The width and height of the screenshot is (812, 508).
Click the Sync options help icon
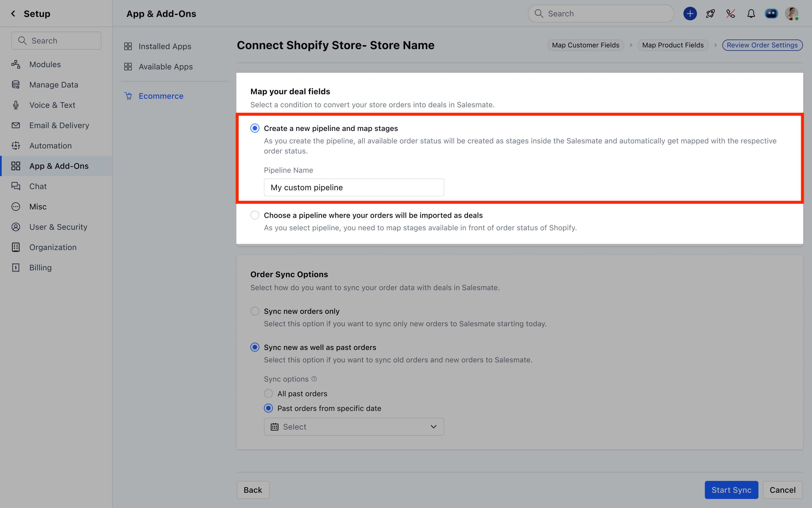click(314, 379)
